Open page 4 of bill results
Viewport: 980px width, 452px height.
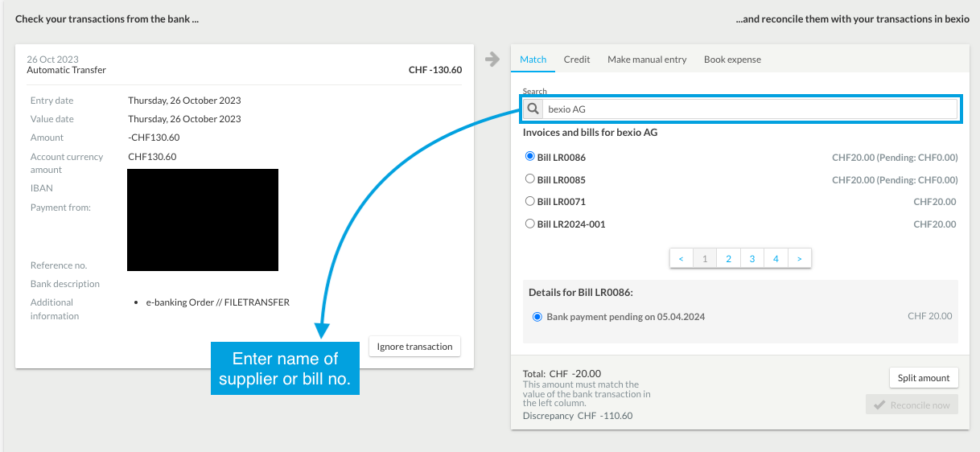(x=776, y=259)
